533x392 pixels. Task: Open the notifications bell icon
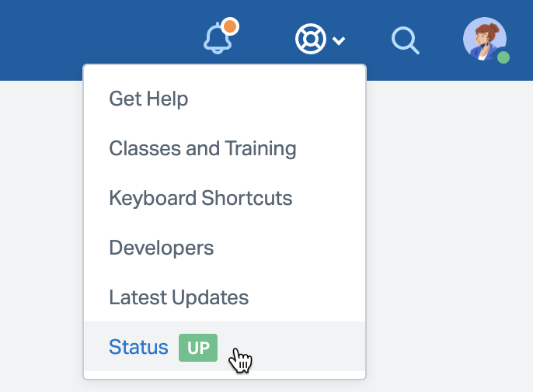pyautogui.click(x=218, y=39)
